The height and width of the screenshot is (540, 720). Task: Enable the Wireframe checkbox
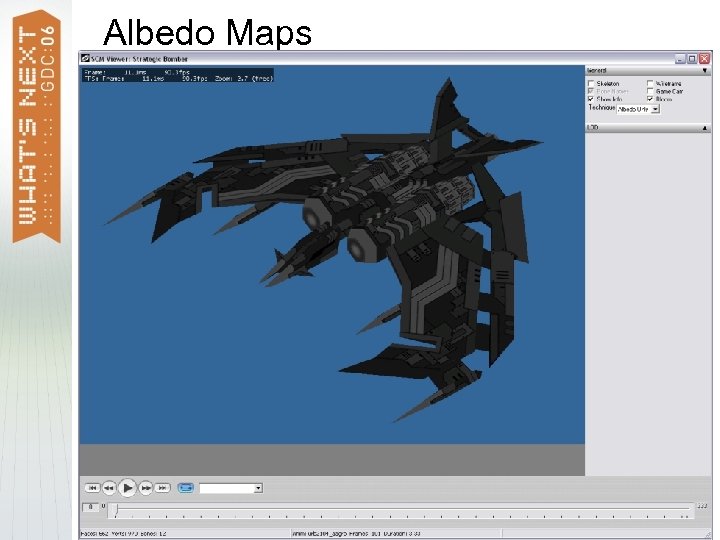(x=650, y=83)
